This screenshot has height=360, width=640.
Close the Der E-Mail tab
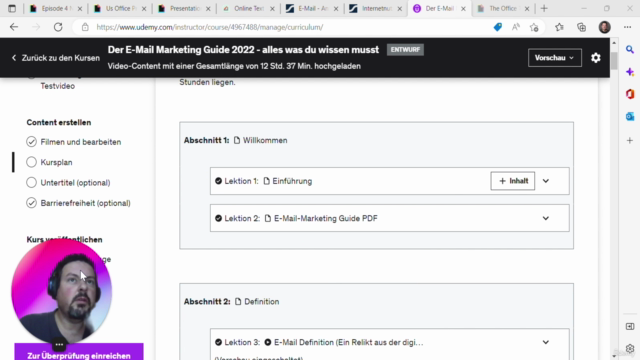(x=463, y=9)
